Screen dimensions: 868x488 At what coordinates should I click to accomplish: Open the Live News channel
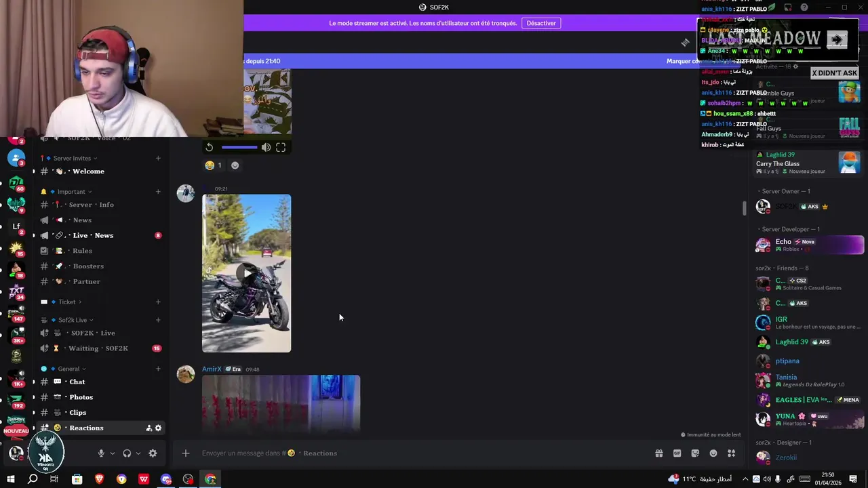point(102,236)
